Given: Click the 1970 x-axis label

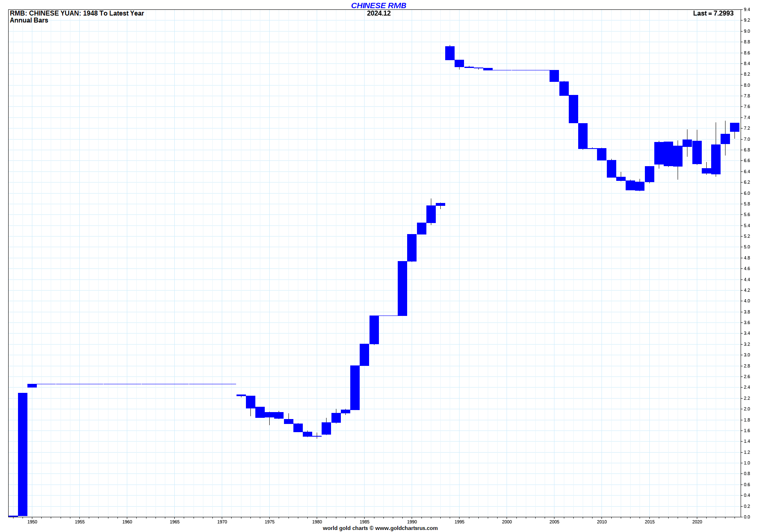Looking at the screenshot, I should point(222,521).
